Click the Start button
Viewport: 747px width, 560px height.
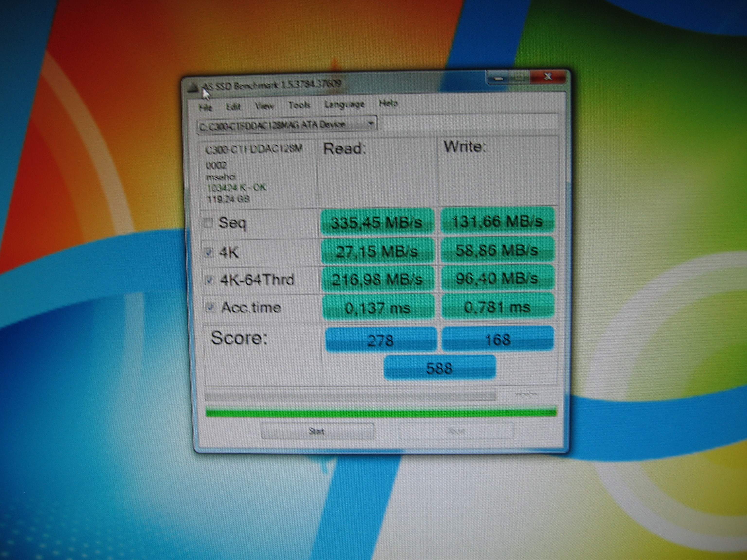click(x=317, y=431)
